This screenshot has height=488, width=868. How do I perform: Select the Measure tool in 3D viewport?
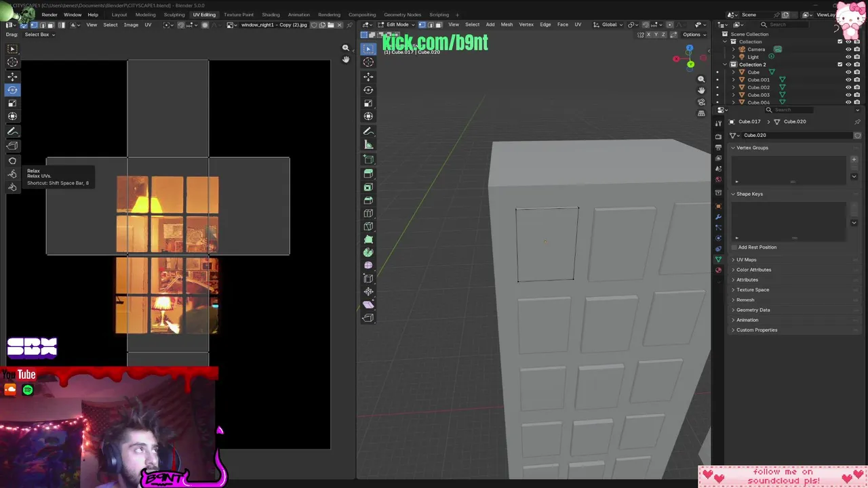368,144
